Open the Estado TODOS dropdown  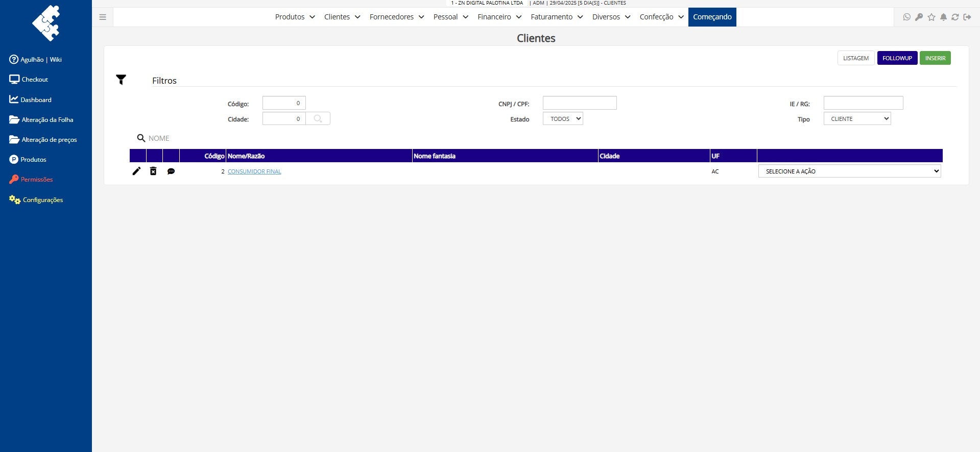[563, 118]
